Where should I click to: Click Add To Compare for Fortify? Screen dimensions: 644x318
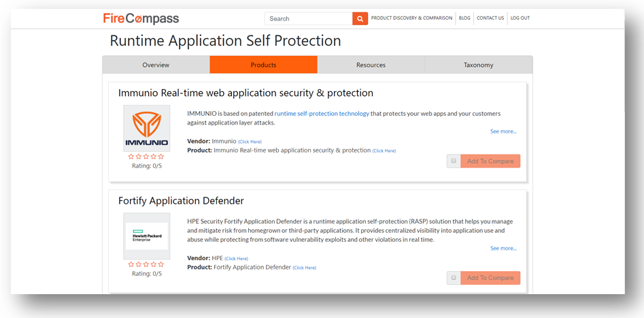point(490,278)
